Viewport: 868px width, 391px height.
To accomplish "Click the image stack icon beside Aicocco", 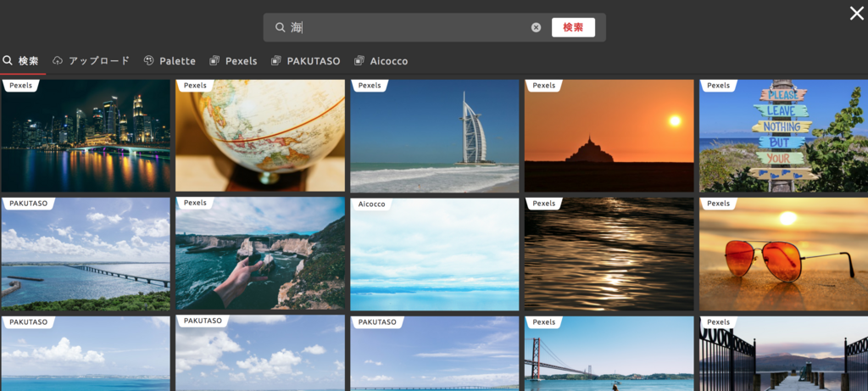I will (x=359, y=61).
